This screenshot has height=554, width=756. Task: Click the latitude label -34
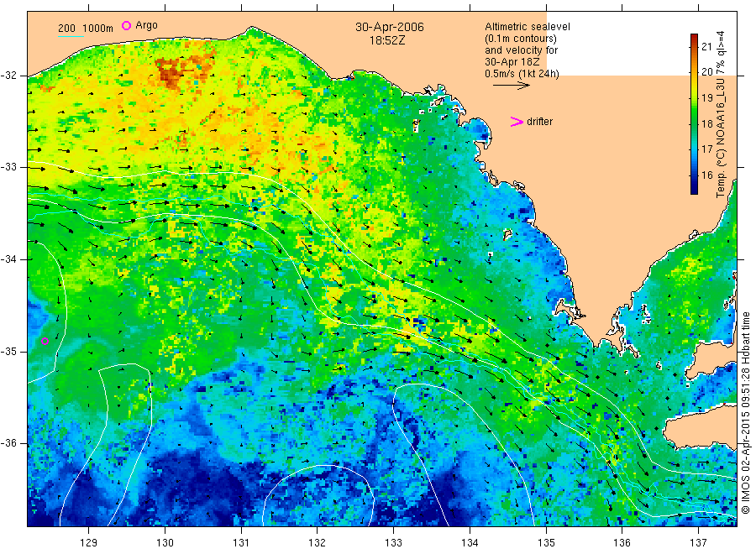point(9,259)
